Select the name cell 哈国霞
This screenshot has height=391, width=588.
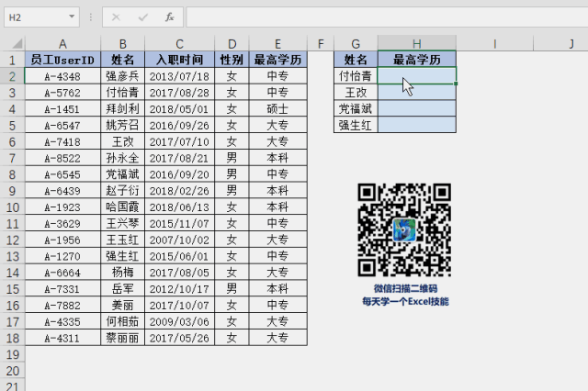click(122, 207)
